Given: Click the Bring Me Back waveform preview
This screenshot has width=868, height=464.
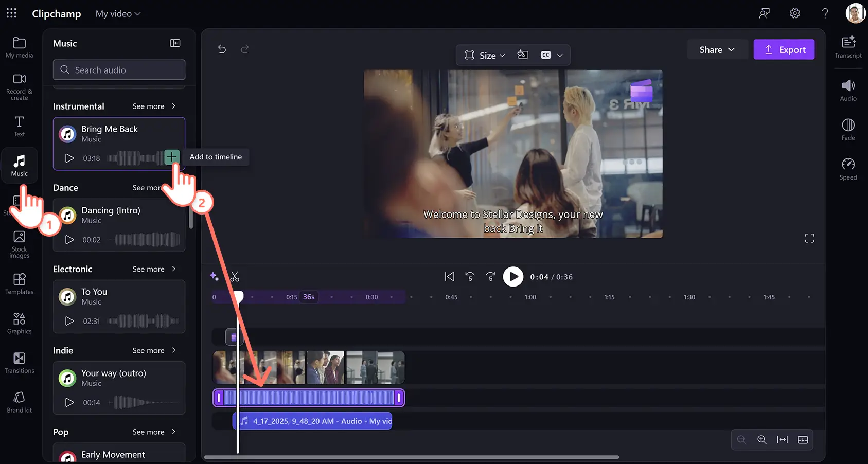Looking at the screenshot, I should tap(135, 158).
